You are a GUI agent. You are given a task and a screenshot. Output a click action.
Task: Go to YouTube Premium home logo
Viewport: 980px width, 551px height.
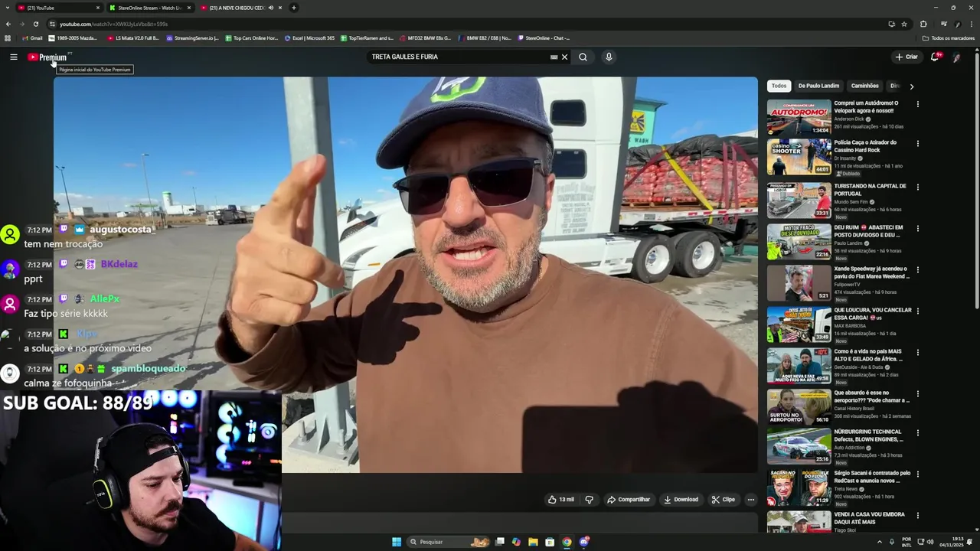coord(48,57)
